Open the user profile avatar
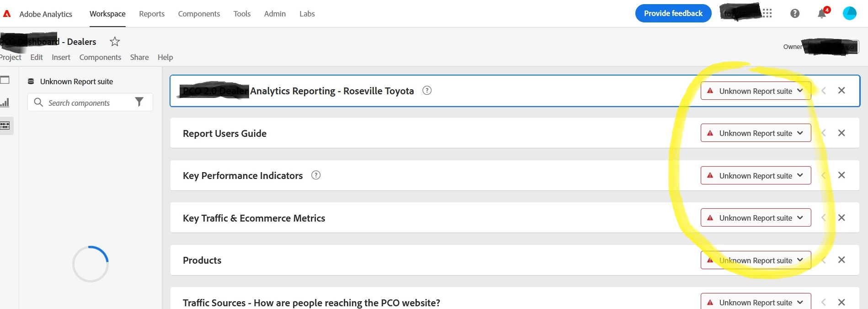 click(x=849, y=13)
